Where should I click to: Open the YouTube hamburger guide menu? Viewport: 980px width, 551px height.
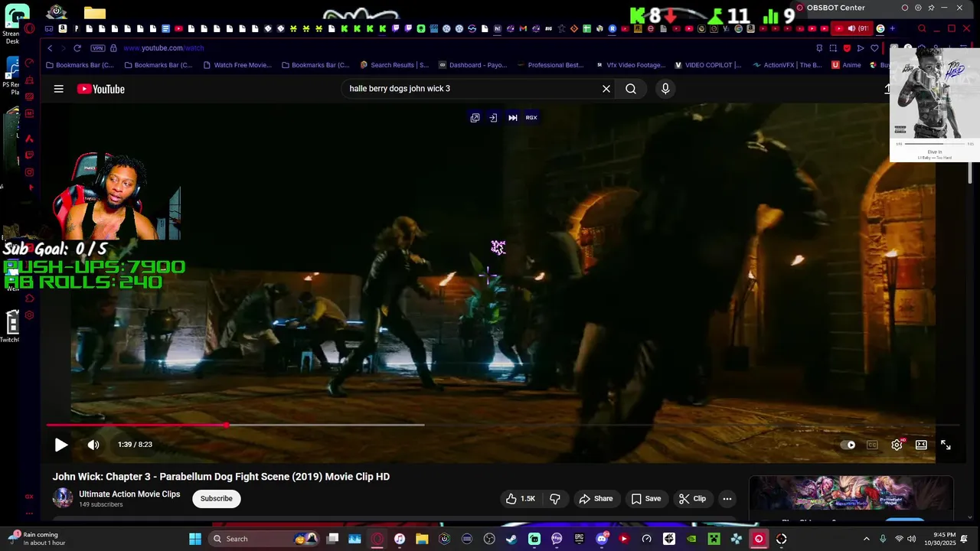(58, 89)
